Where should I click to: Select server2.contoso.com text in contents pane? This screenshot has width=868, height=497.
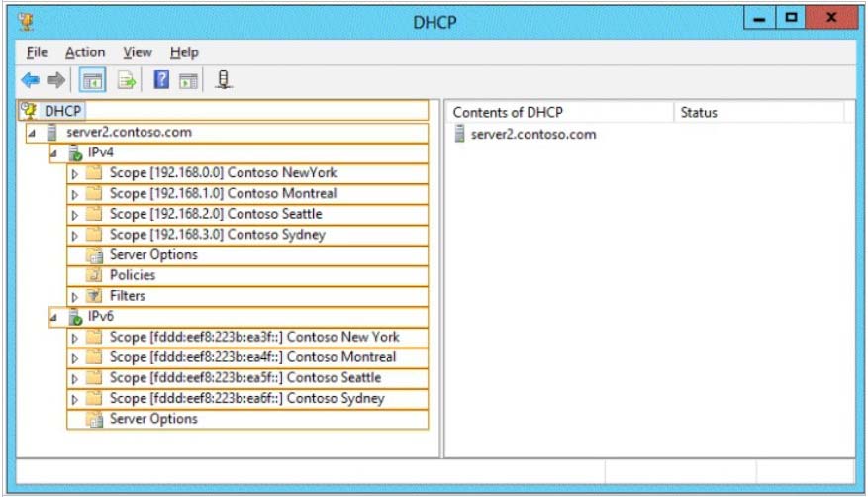point(533,134)
